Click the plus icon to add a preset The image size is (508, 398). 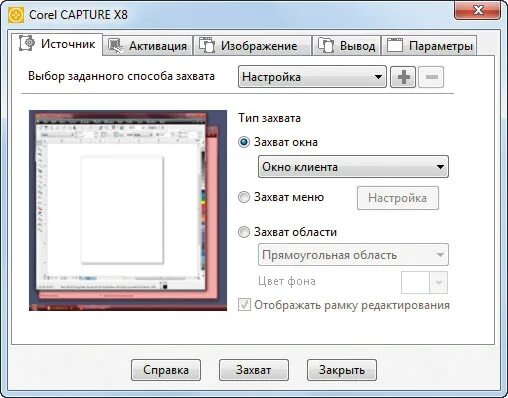403,77
